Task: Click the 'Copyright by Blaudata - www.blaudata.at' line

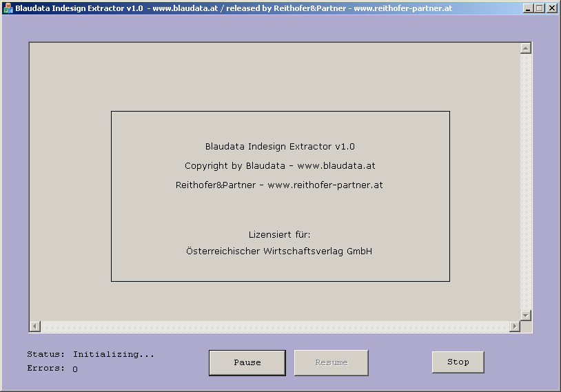Action: [x=280, y=166]
